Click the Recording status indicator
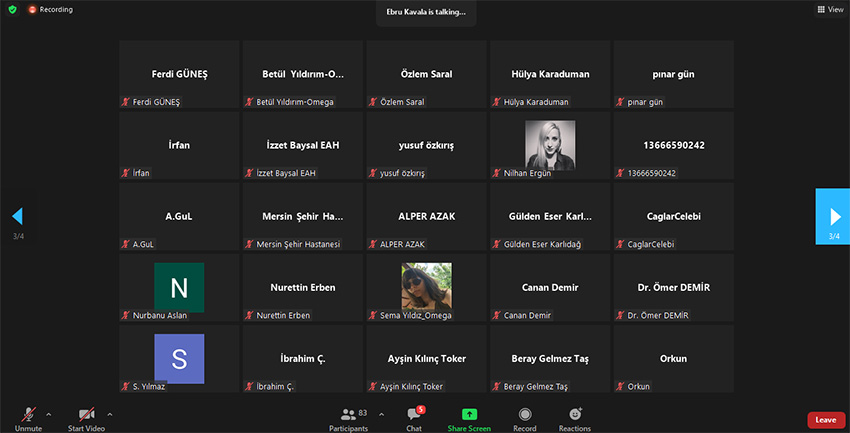This screenshot has width=850, height=433. pos(50,9)
